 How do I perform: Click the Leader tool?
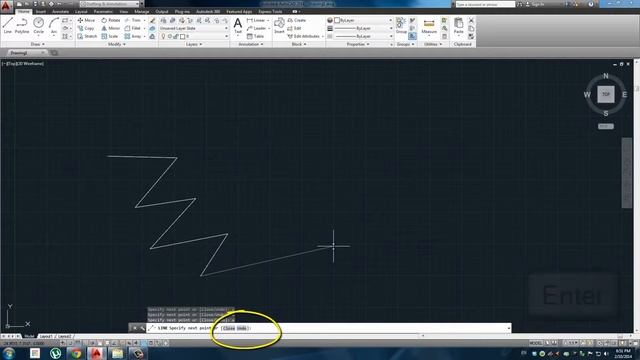click(256, 28)
